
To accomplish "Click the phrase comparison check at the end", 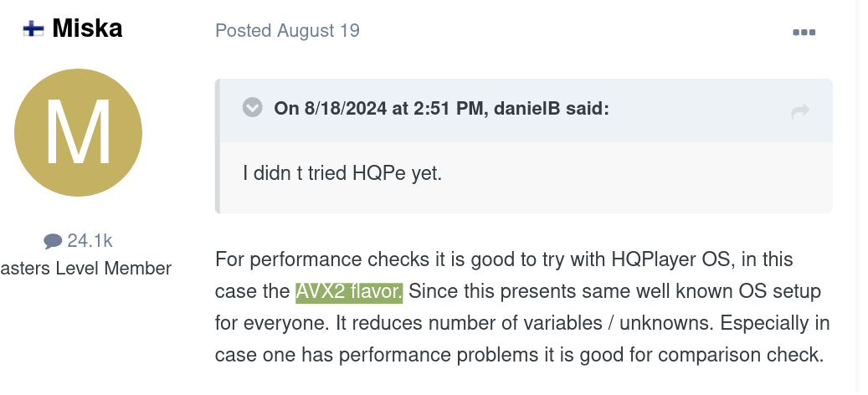I will 742,355.
